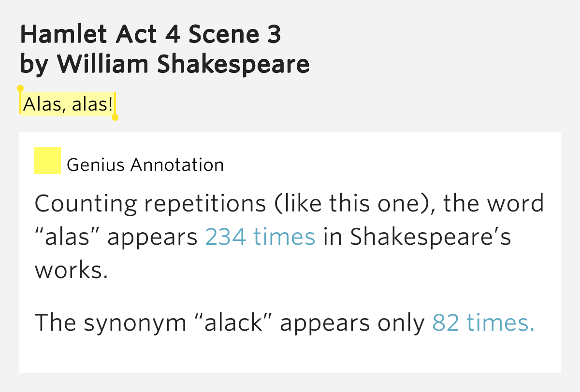The image size is (580, 392).
Task: Click the "Hamlet Act 4 Scene 3" title
Action: click(x=150, y=34)
